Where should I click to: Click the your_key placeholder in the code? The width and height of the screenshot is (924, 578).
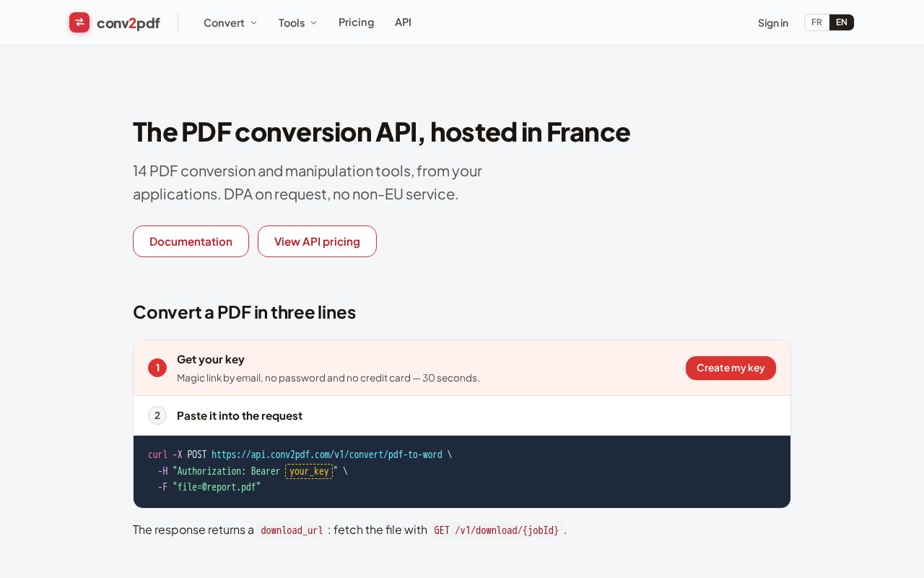pos(309,471)
